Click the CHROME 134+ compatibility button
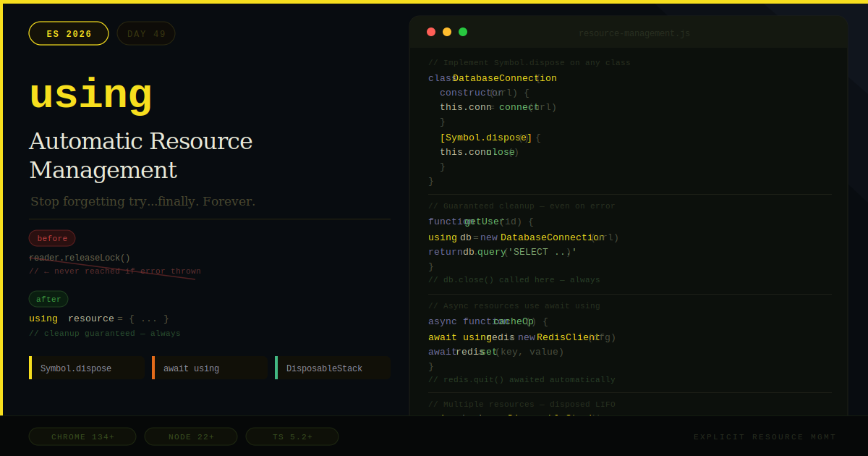This screenshot has height=456, width=868. [82, 436]
